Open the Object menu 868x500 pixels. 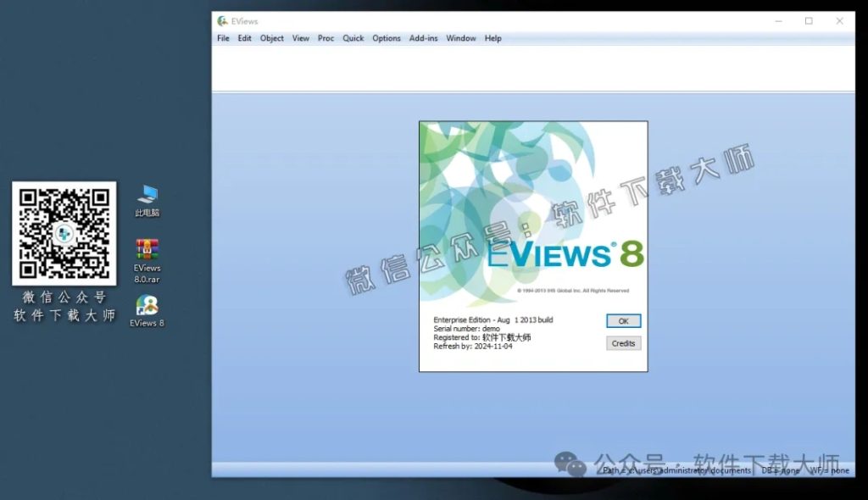pos(271,38)
